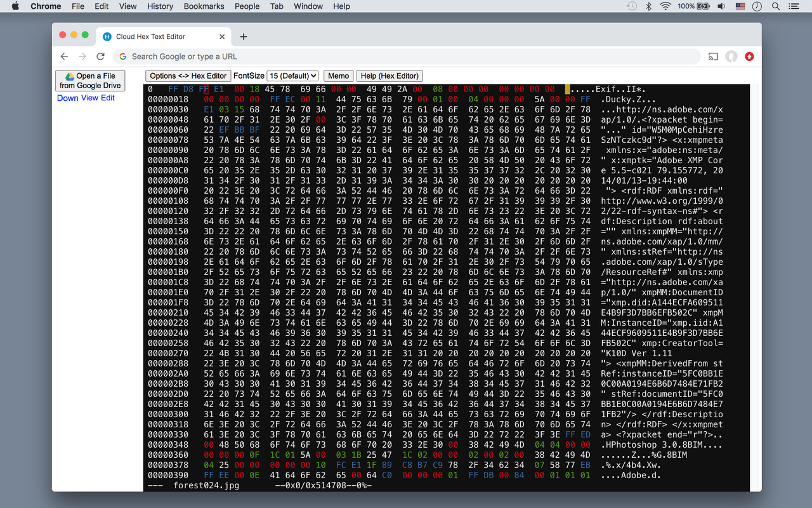812x508 pixels.
Task: Click the red extension icon
Action: point(749,57)
